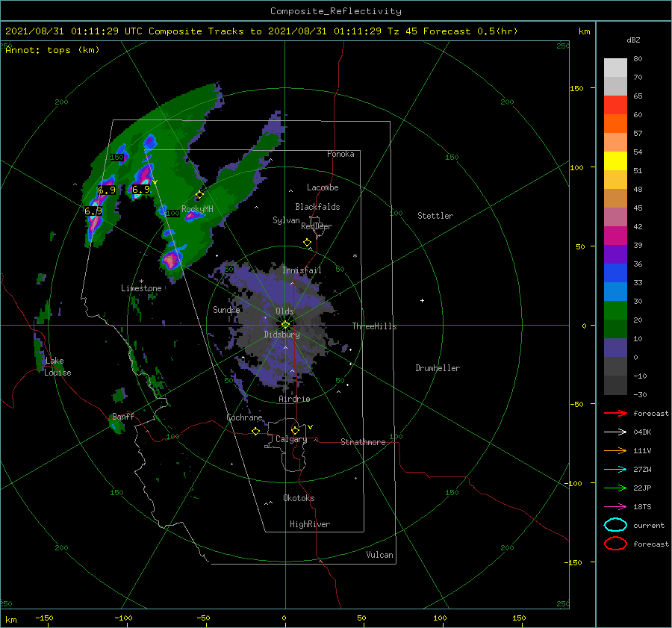Click the Ponoka town label

[340, 154]
